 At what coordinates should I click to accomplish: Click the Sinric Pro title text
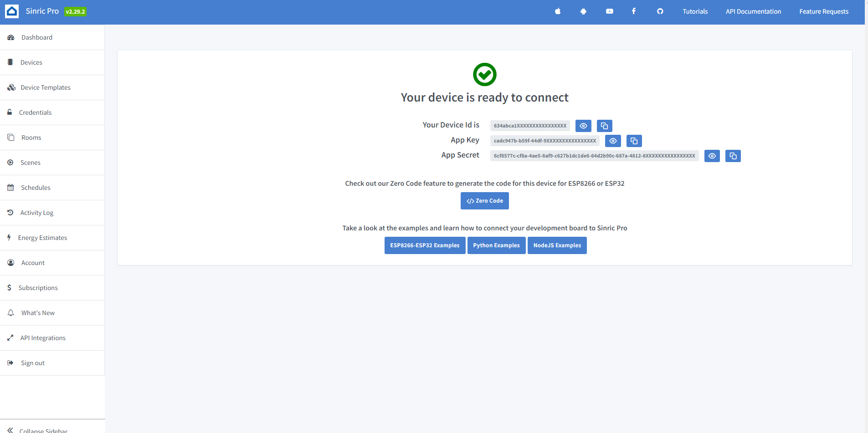click(x=42, y=11)
